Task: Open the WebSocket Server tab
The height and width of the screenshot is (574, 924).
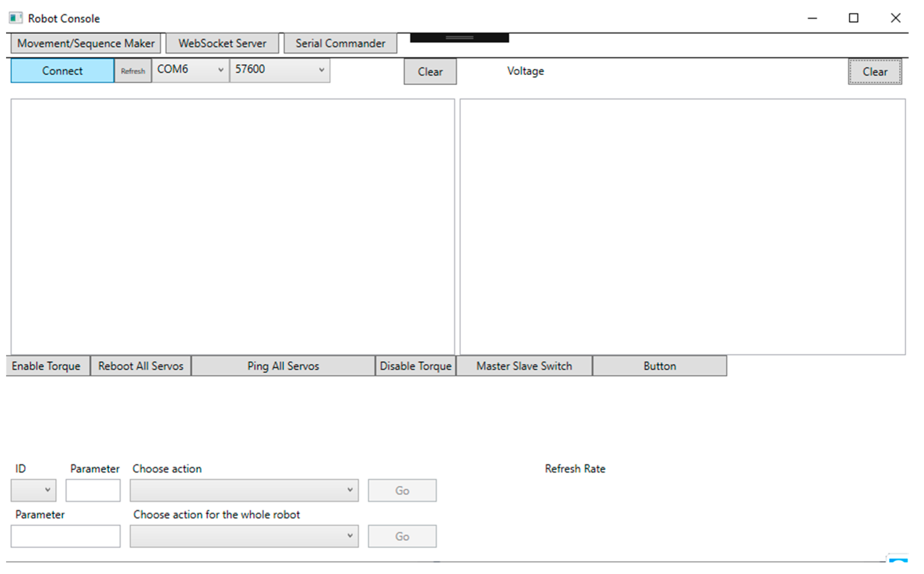Action: click(222, 43)
